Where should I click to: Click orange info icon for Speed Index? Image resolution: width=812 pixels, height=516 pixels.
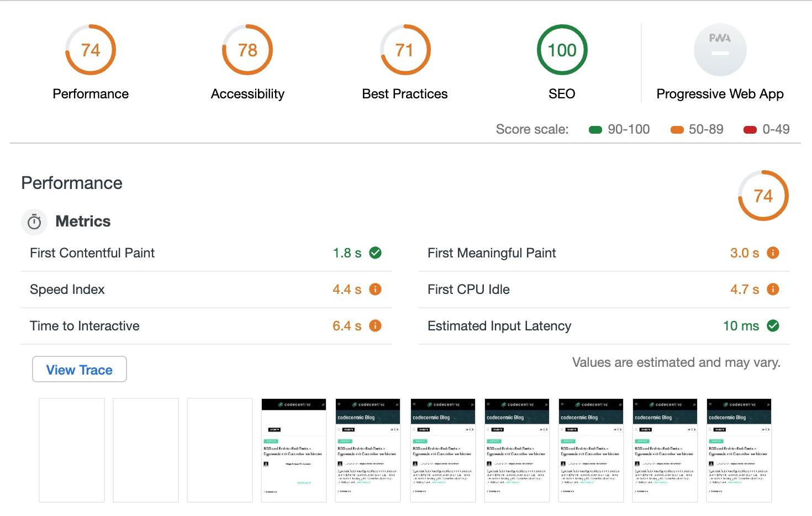pyautogui.click(x=375, y=289)
